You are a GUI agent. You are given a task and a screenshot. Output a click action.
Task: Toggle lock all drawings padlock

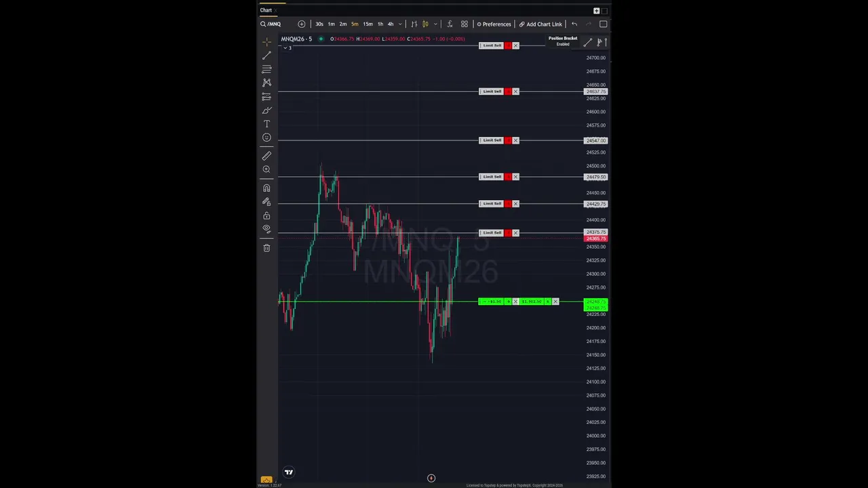pyautogui.click(x=267, y=216)
